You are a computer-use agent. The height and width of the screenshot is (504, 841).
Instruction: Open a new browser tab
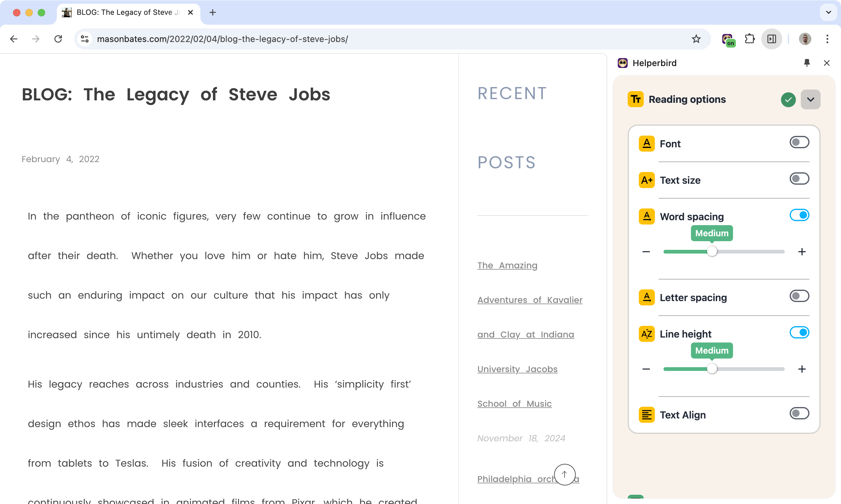click(x=212, y=13)
